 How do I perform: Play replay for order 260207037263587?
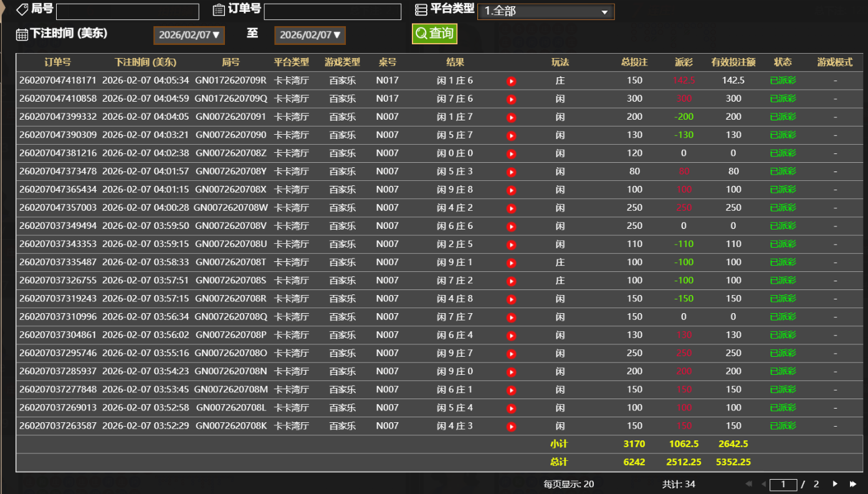tap(511, 427)
